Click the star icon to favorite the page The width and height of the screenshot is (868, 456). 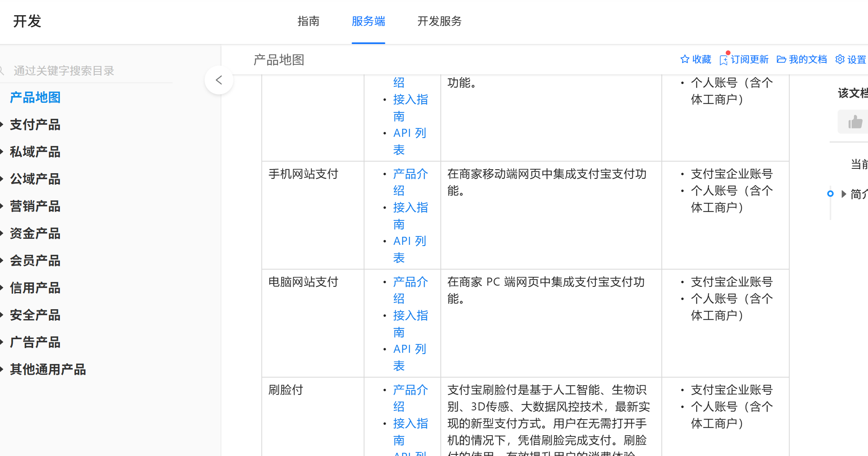click(x=685, y=59)
